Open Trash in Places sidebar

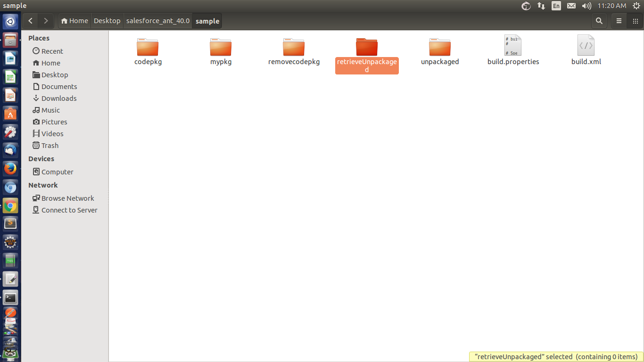(50, 146)
